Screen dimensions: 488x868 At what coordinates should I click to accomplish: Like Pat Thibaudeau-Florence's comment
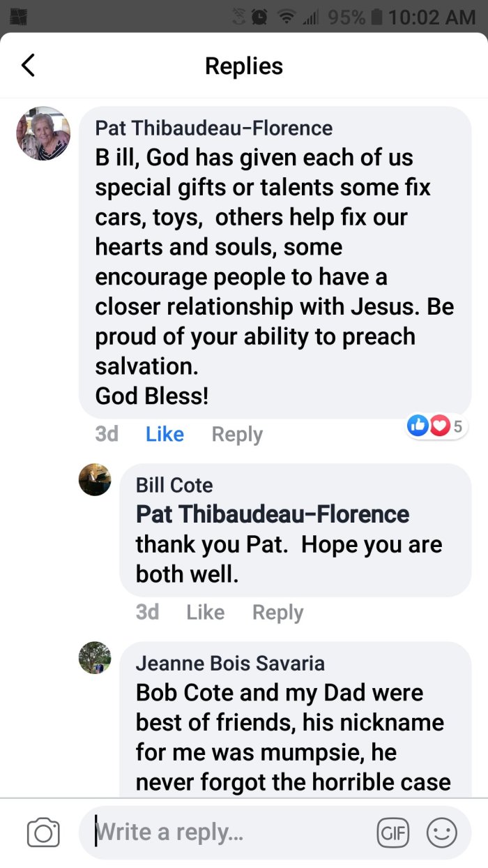[165, 434]
